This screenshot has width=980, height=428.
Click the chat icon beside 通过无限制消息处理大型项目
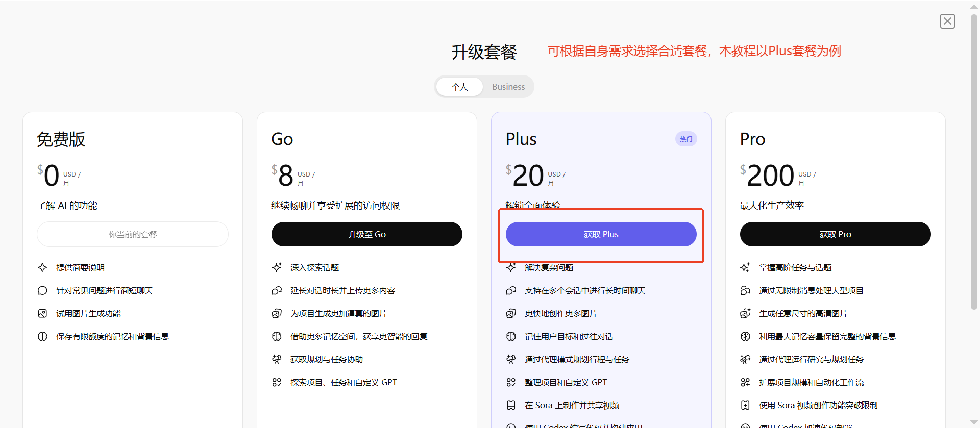coord(745,290)
